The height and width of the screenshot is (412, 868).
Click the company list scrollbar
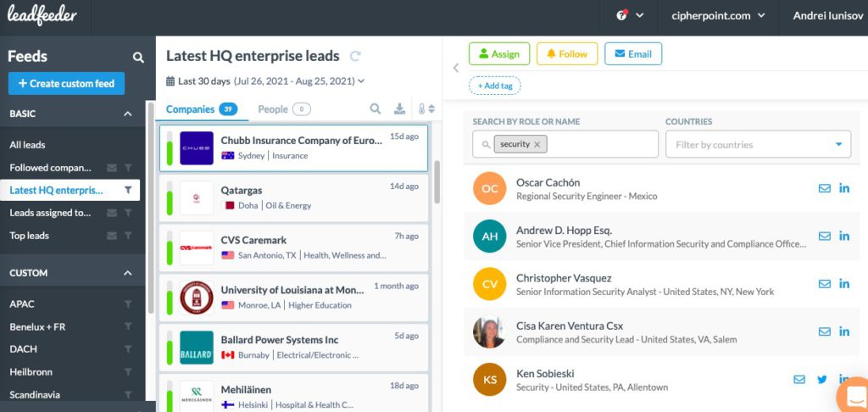(437, 181)
